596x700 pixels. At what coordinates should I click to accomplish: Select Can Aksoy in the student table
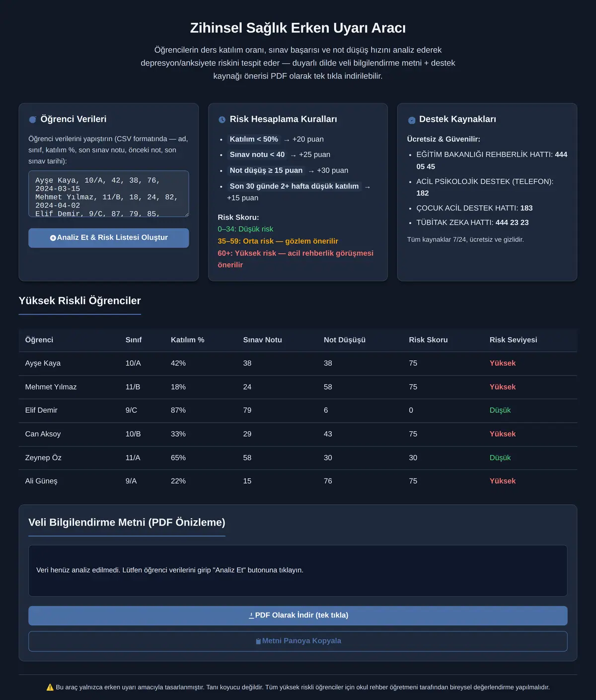[x=43, y=434]
